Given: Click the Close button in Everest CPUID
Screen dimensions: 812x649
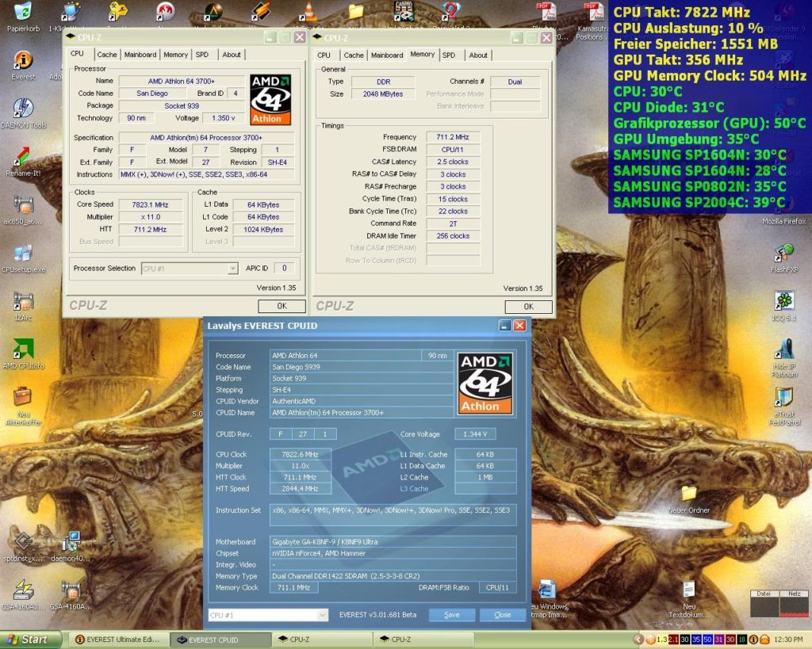Looking at the screenshot, I should (502, 615).
